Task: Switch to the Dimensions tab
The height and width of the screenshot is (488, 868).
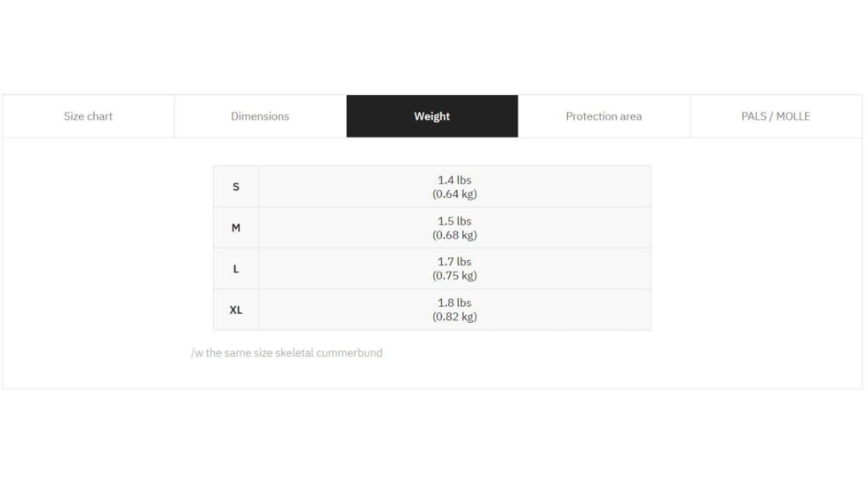Action: coord(260,116)
